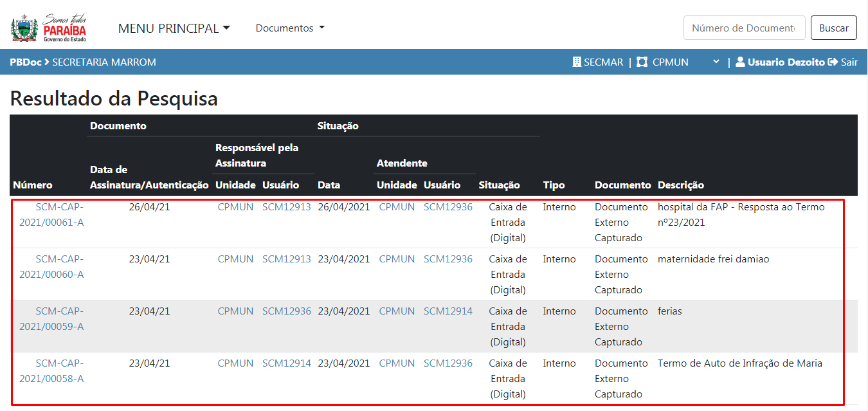Click Usuario Dezoito user name
The width and height of the screenshot is (868, 411).
pos(786,62)
